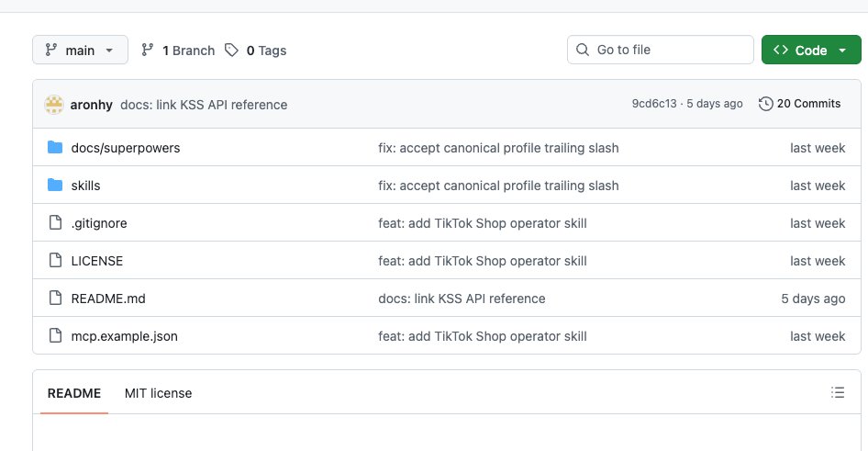This screenshot has height=451, width=868.
Task: Click the tag icon next to 0 Tags
Action: (231, 51)
